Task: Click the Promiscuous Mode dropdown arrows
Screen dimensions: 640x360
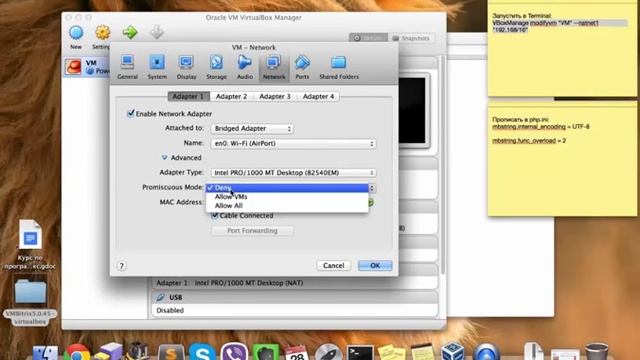Action: pyautogui.click(x=372, y=188)
